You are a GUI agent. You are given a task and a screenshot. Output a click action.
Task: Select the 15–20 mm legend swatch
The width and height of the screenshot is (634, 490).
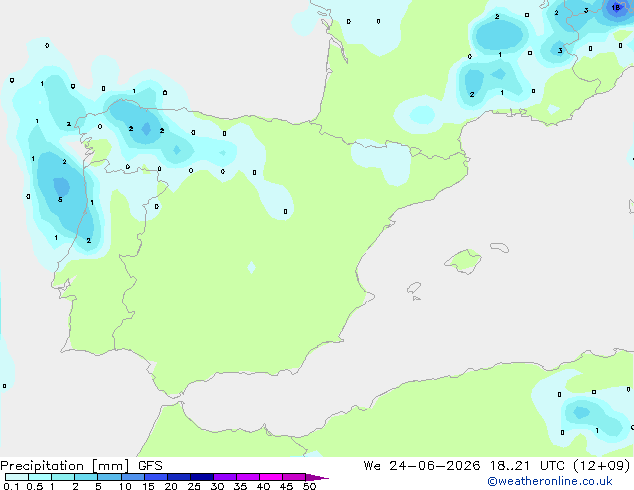click(x=155, y=477)
